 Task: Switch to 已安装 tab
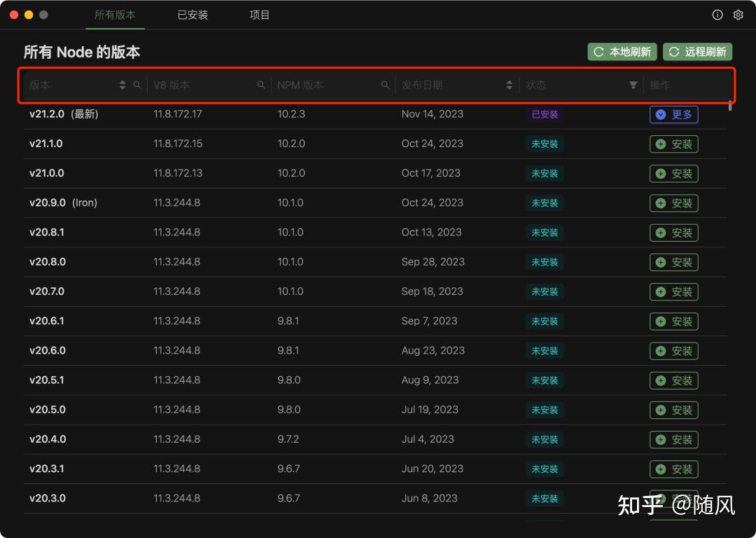pos(192,15)
